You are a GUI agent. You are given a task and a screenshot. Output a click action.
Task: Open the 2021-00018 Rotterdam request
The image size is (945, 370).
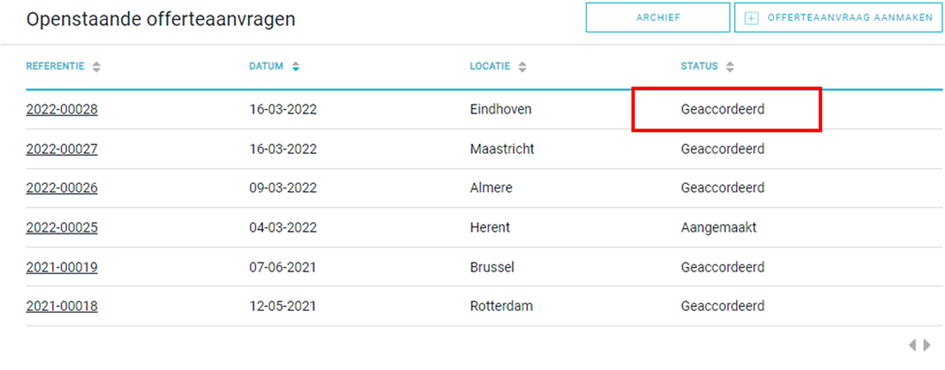click(x=61, y=306)
